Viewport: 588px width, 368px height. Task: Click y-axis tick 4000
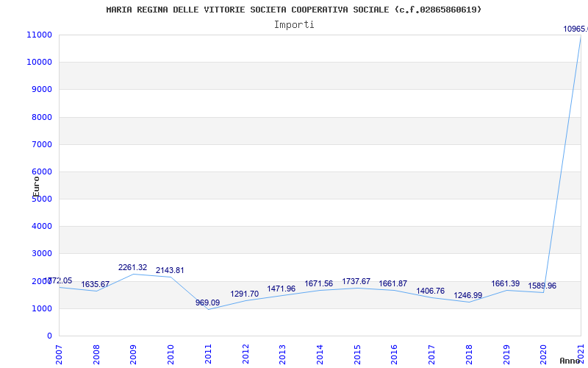pos(42,226)
